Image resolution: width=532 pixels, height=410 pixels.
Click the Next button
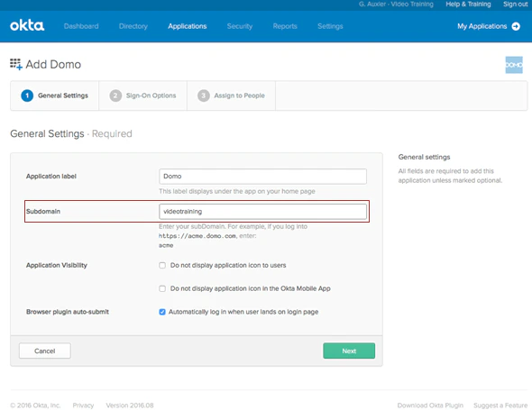click(349, 351)
